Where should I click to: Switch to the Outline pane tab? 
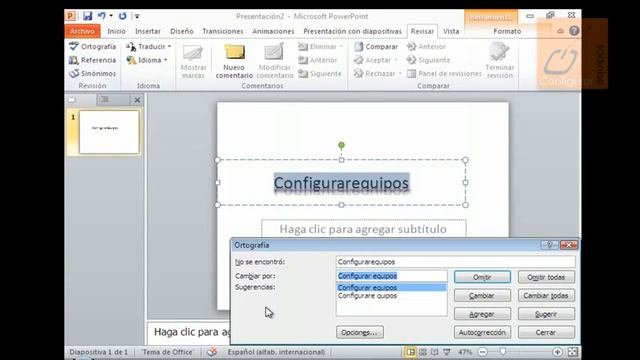coord(104,99)
